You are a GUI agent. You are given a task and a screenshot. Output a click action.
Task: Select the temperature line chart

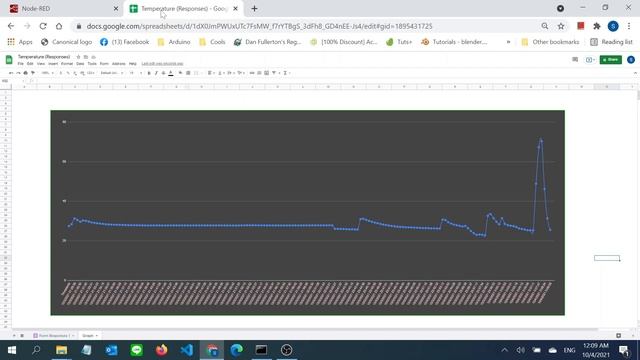[x=307, y=212]
